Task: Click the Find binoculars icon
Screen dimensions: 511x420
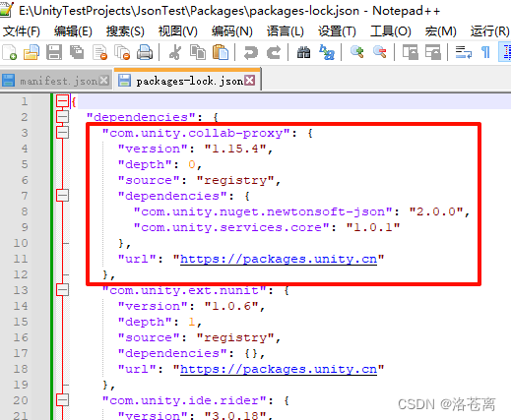Action: coord(303,52)
